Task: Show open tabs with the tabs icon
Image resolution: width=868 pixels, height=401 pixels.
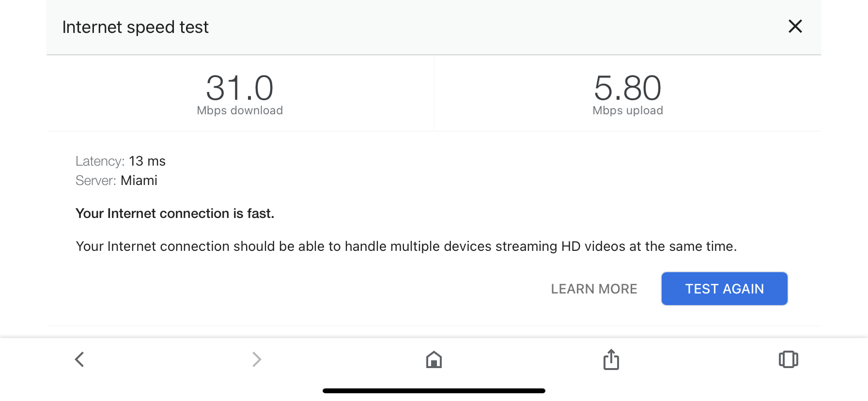Action: [789, 359]
